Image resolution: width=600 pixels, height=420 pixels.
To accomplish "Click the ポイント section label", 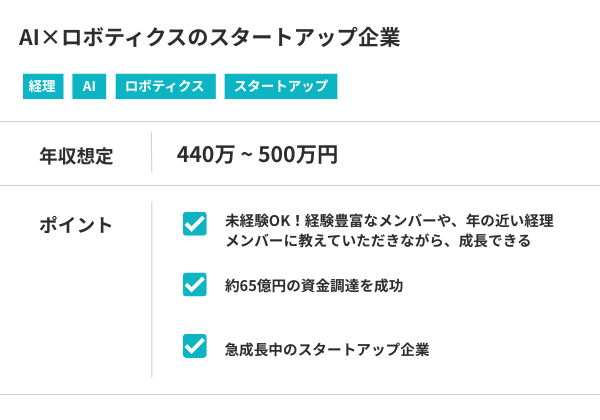I will (76, 225).
